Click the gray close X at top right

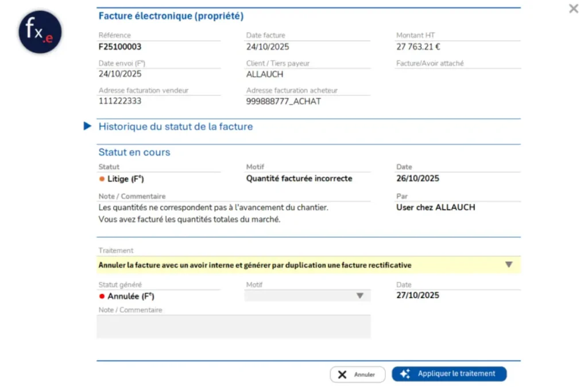point(572,9)
